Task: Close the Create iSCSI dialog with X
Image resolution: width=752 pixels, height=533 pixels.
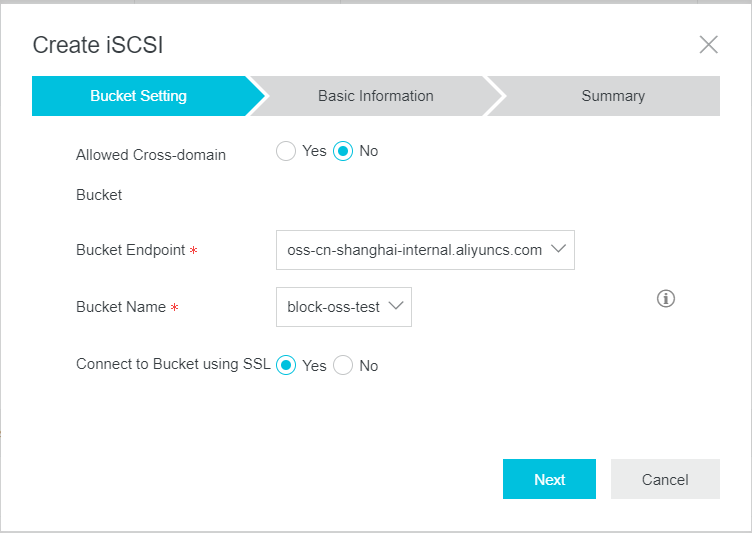Action: (708, 45)
